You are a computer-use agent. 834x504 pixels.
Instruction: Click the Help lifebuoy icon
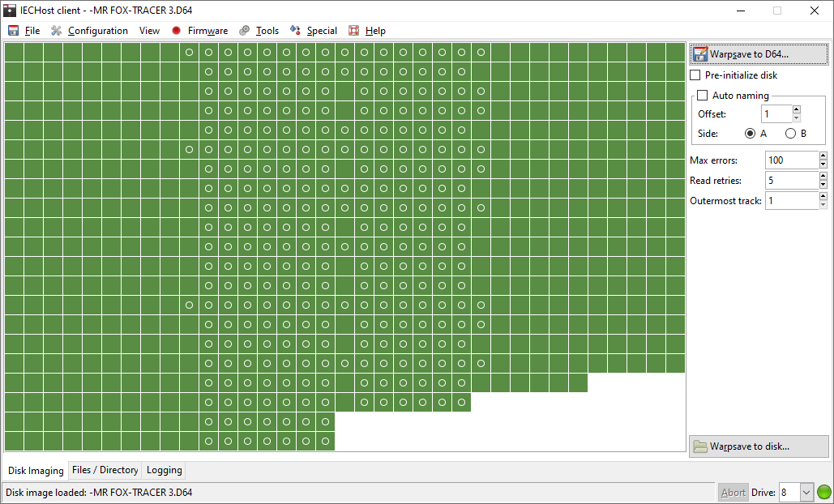(353, 31)
